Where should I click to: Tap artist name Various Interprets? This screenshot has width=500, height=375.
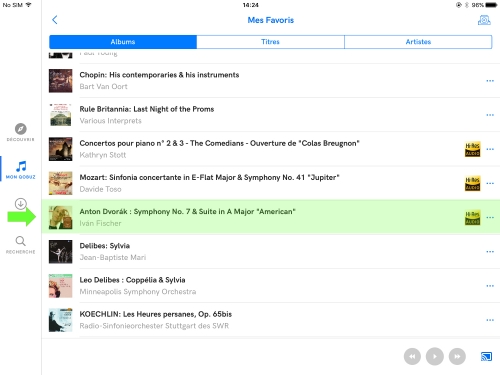[x=110, y=121]
